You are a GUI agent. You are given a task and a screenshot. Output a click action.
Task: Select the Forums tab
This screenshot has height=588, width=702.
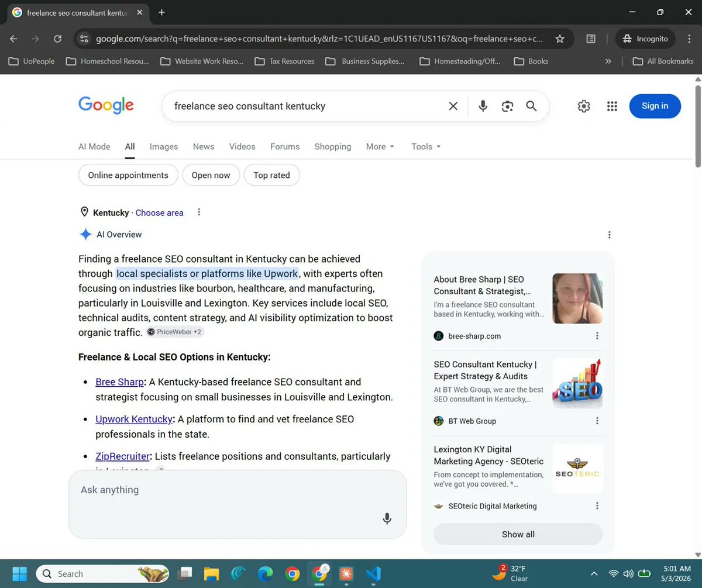pyautogui.click(x=285, y=147)
